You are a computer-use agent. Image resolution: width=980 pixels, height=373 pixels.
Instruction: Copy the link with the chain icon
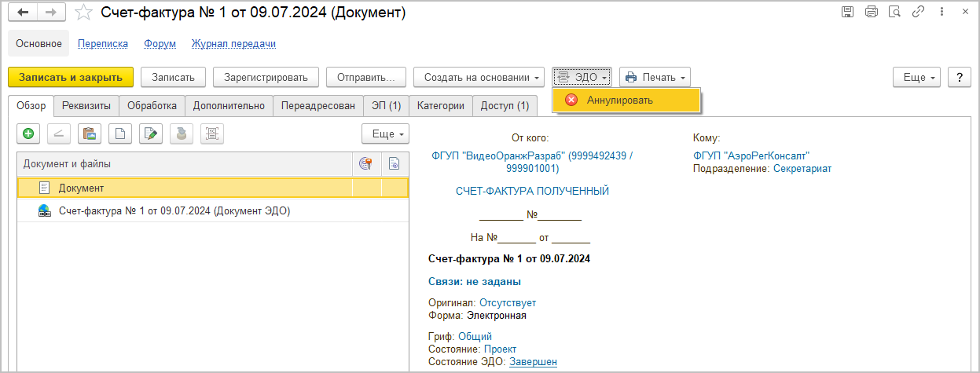tap(917, 13)
